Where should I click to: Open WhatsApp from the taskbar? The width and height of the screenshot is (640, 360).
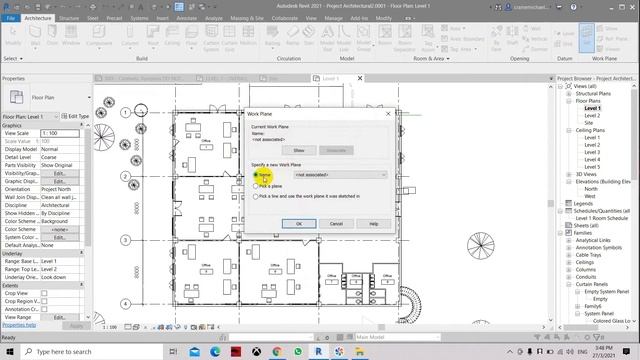pos(298,351)
